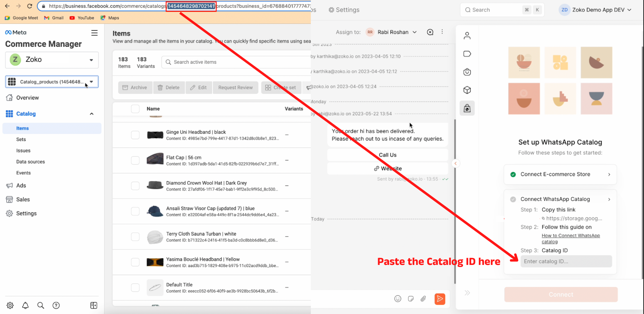Open notifications bell in Commerce Manager

pyautogui.click(x=25, y=305)
